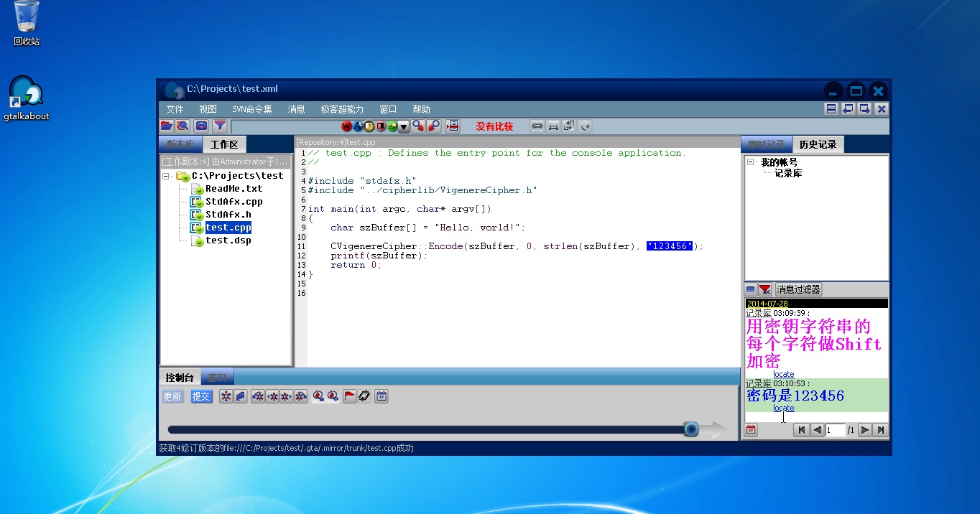
Task: Click the snowflake with right curved arrow
Action: [301, 396]
